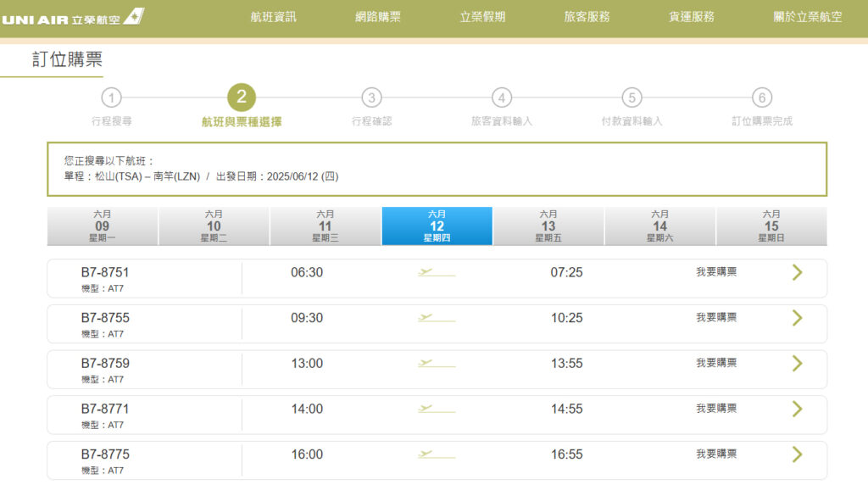Viewport: 868px width, 496px height.
Task: Select the June 09 星期一 date tab
Action: (x=103, y=226)
